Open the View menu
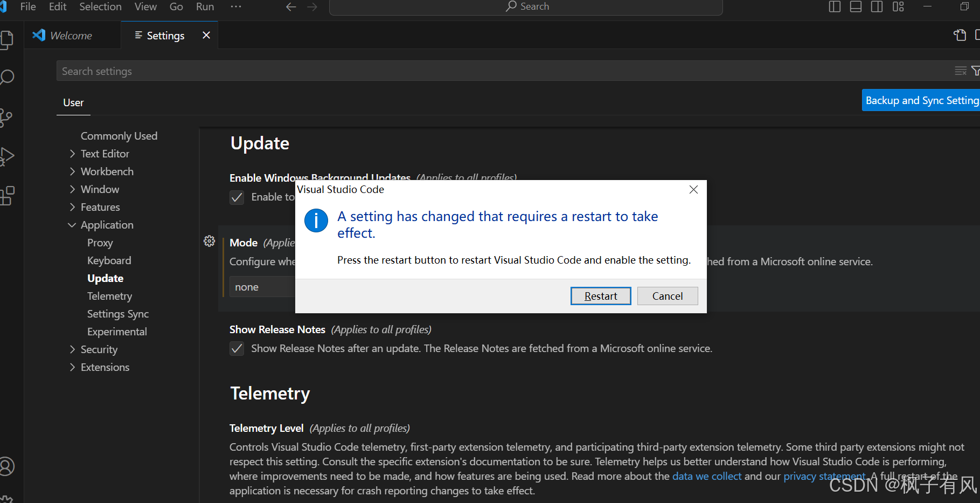Image resolution: width=980 pixels, height=503 pixels. pos(145,6)
